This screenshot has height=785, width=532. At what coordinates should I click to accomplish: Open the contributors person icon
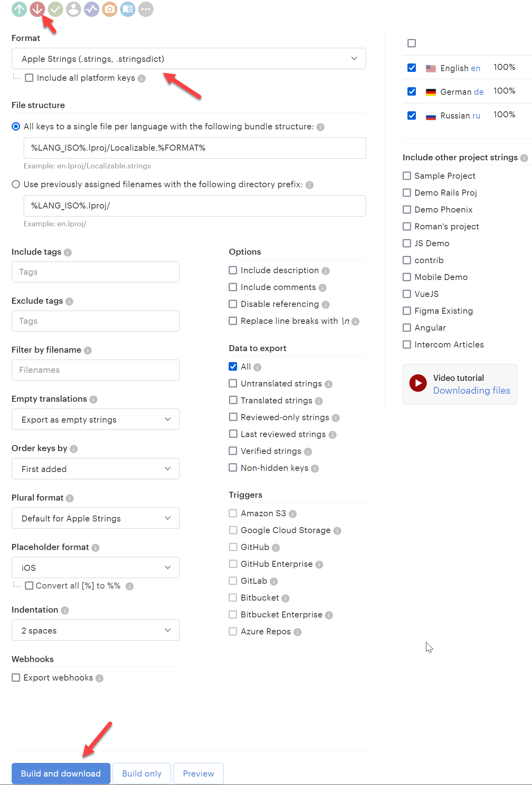pyautogui.click(x=74, y=9)
